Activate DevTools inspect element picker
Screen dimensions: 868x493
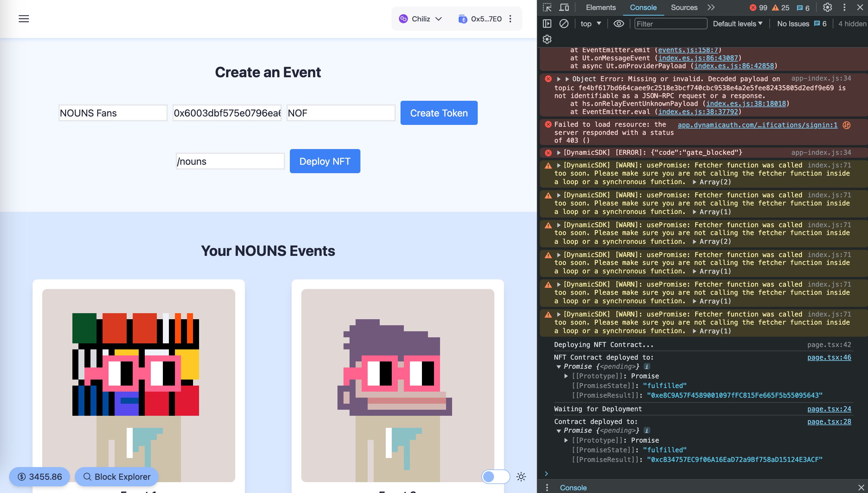pos(547,8)
